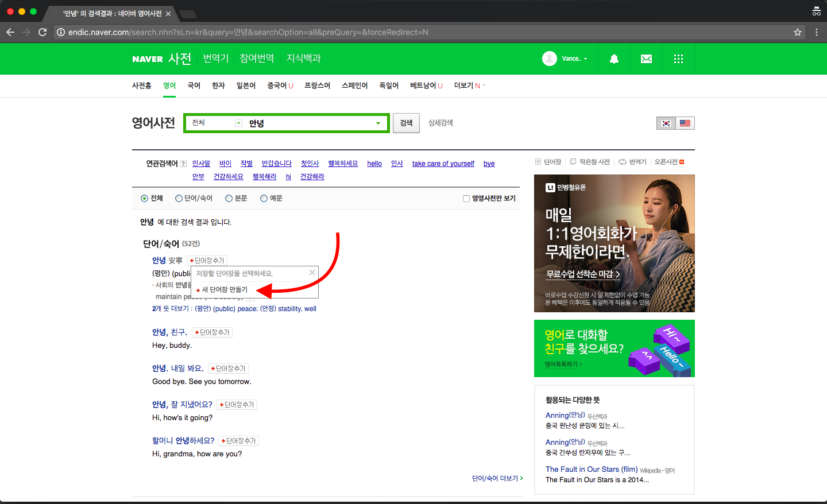827x504 pixels.
Task: Click the NAVER logo
Action: pos(148,59)
